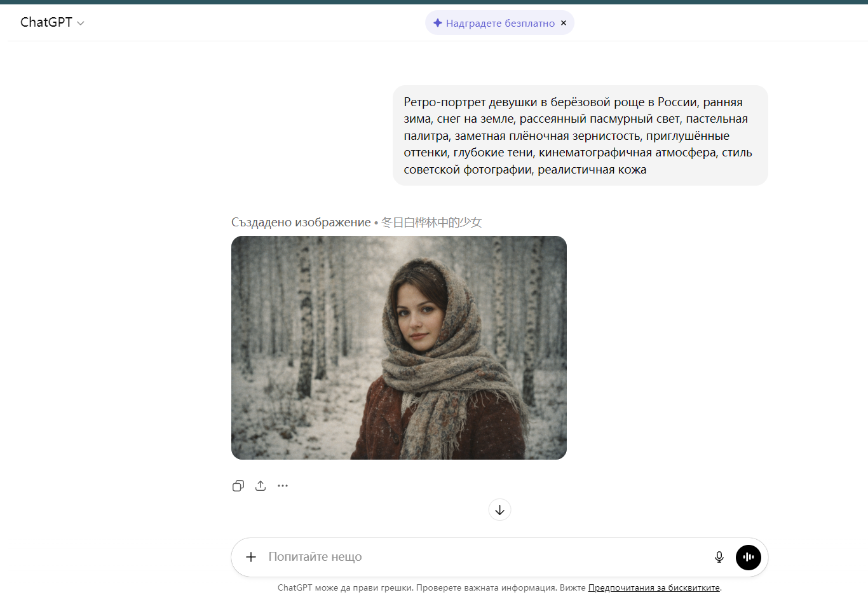Open the ChatGPT model selector dropdown
The width and height of the screenshot is (868, 597).
pyautogui.click(x=46, y=22)
